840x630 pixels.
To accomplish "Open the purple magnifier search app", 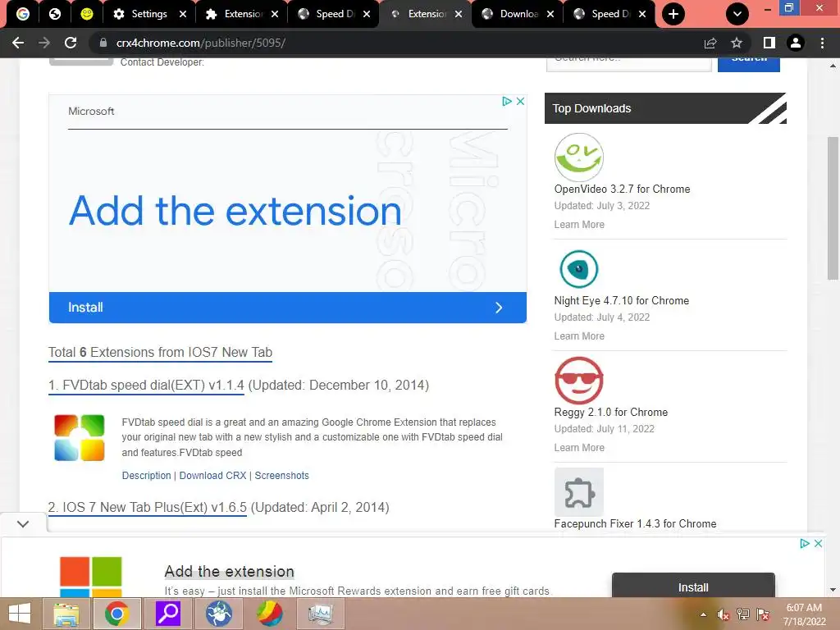I will (167, 614).
